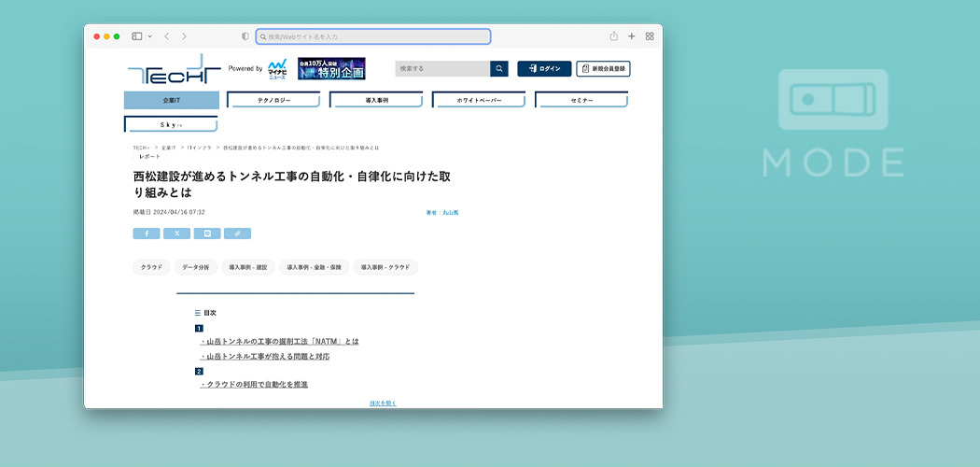Open Safari share sheet icon
This screenshot has height=467, width=980.
coord(614,36)
